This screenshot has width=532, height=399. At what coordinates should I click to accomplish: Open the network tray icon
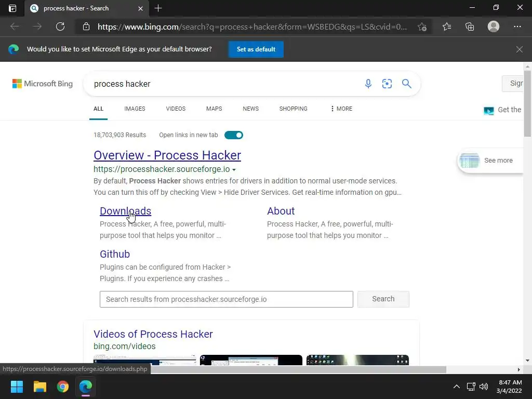point(471,387)
